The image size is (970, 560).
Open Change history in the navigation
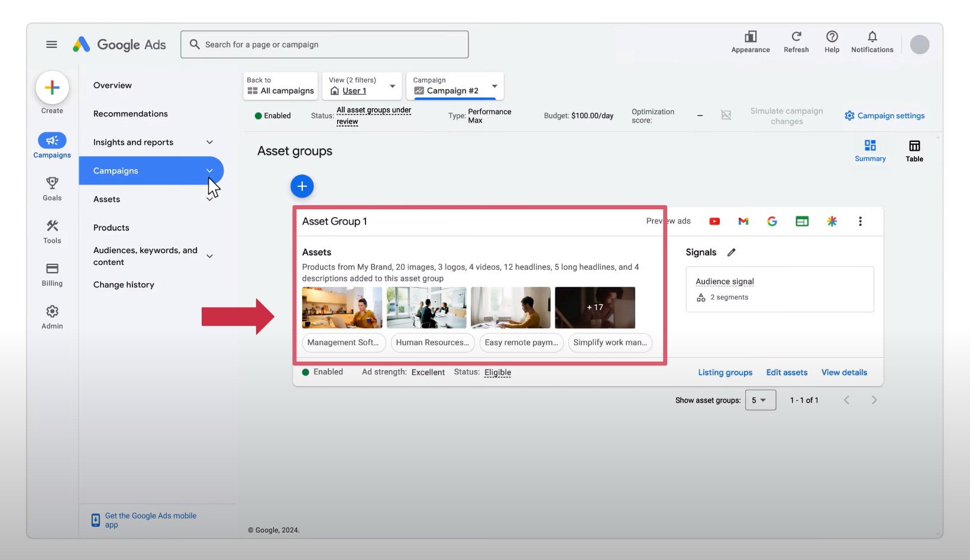pos(124,284)
